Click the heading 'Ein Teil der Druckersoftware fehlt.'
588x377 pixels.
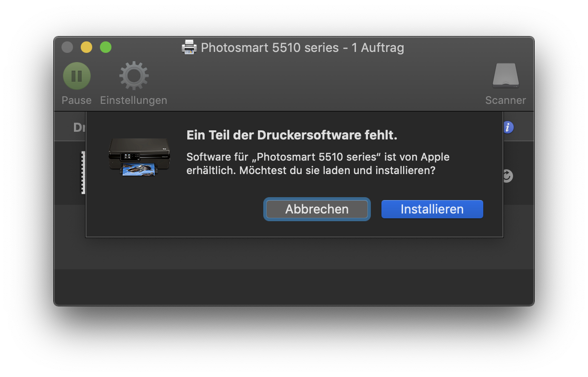[x=292, y=135]
